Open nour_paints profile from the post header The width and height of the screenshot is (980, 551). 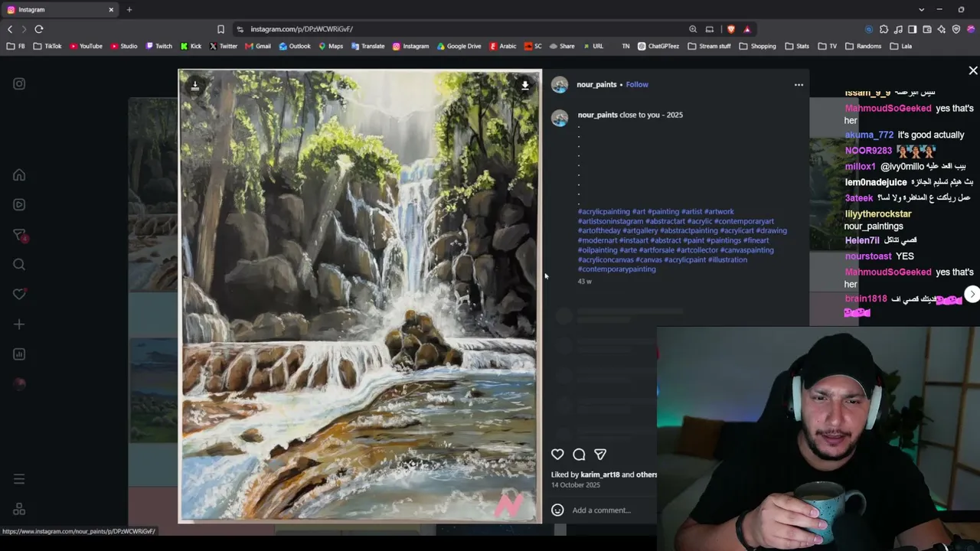(x=596, y=85)
